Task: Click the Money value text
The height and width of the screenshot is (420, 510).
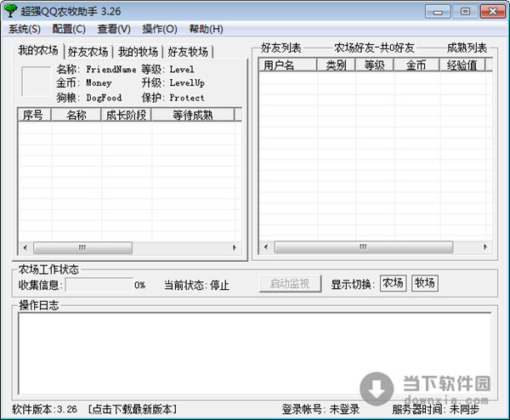Action: 99,83
